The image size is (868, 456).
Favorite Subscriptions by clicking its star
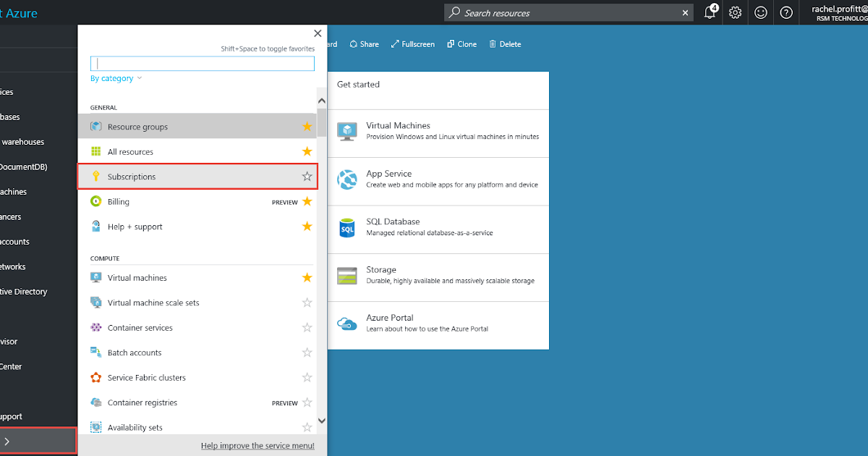point(307,176)
